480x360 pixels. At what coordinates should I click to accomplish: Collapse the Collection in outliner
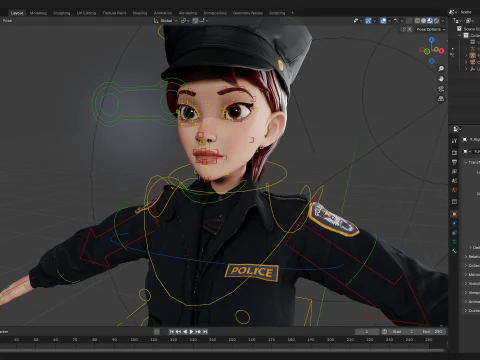coord(460,35)
